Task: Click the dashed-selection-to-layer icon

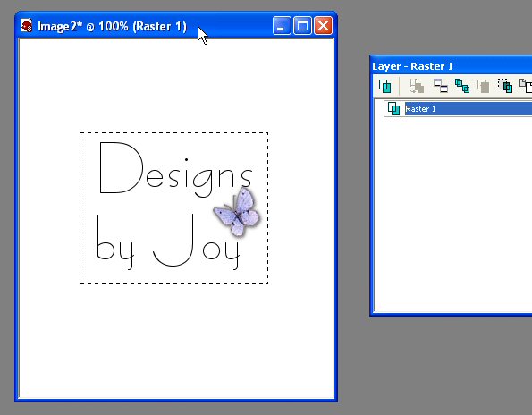Action: click(505, 86)
